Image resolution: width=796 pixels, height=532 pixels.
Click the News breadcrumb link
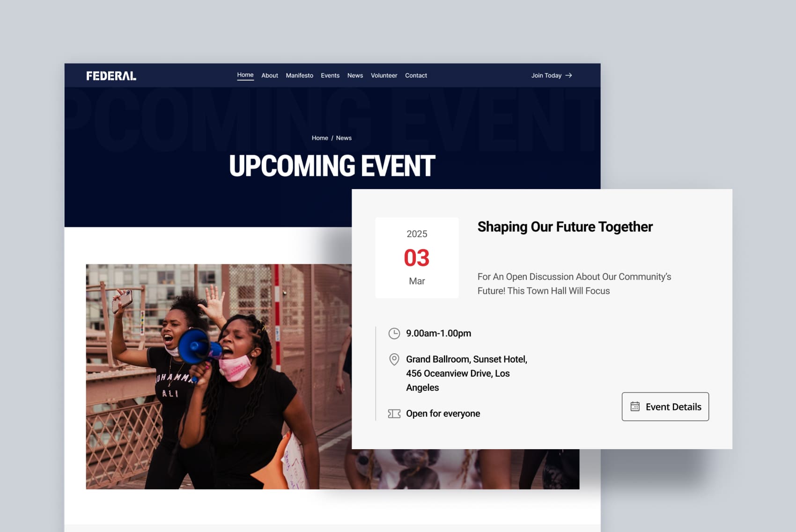click(344, 138)
